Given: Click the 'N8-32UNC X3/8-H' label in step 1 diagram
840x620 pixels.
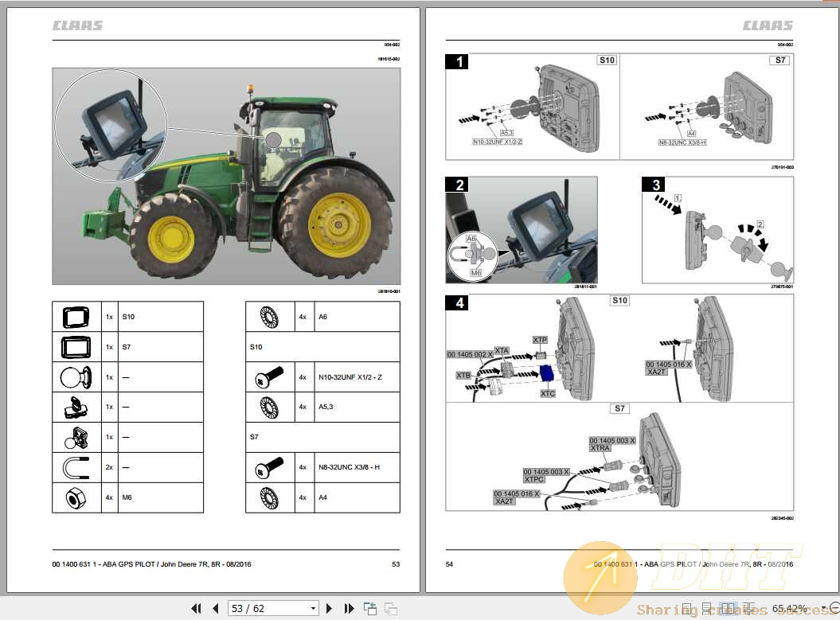Looking at the screenshot, I should [x=682, y=142].
